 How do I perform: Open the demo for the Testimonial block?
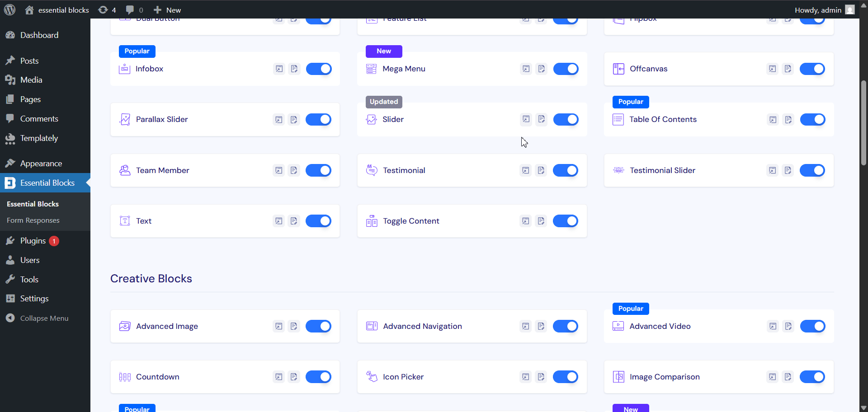[x=525, y=170]
